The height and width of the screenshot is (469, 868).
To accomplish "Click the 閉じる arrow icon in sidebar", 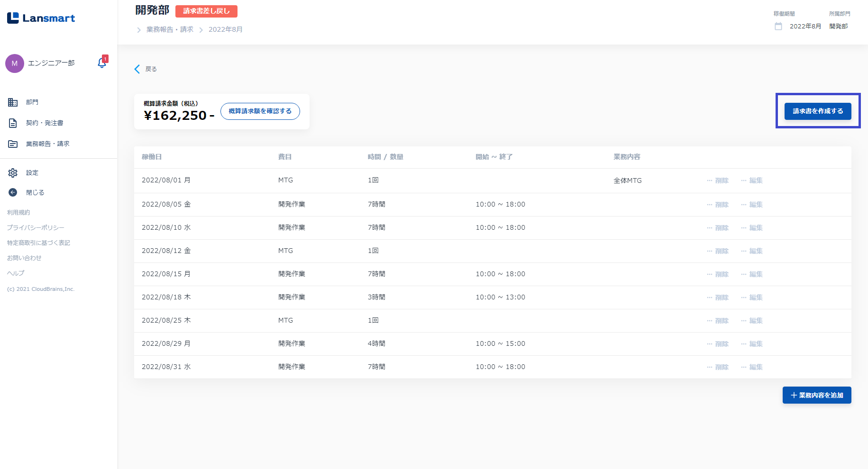I will click(13, 192).
